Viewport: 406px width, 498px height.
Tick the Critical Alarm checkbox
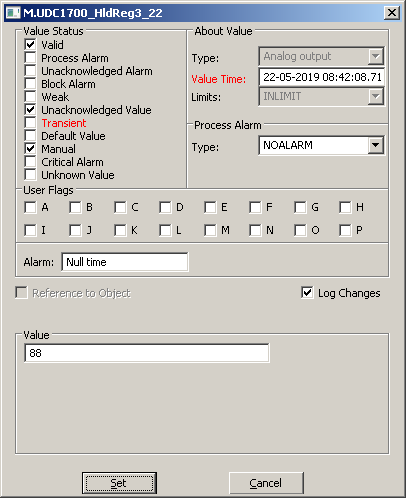(30, 161)
